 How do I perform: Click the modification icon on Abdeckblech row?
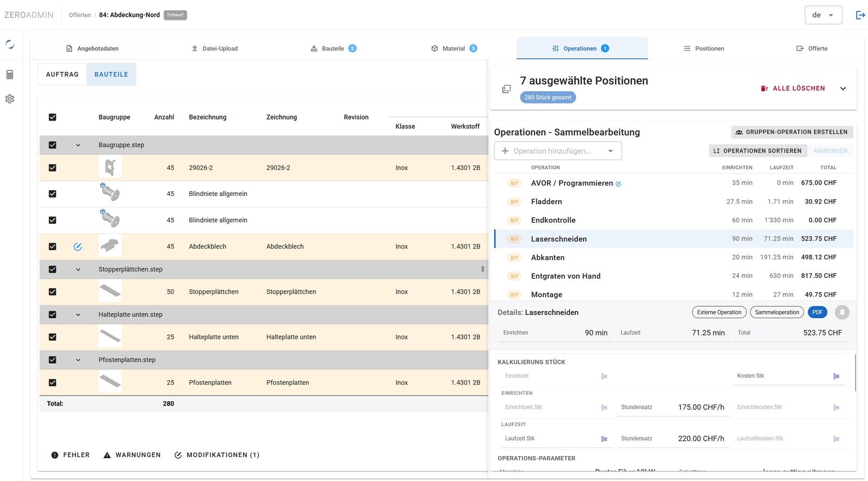pos(78,246)
